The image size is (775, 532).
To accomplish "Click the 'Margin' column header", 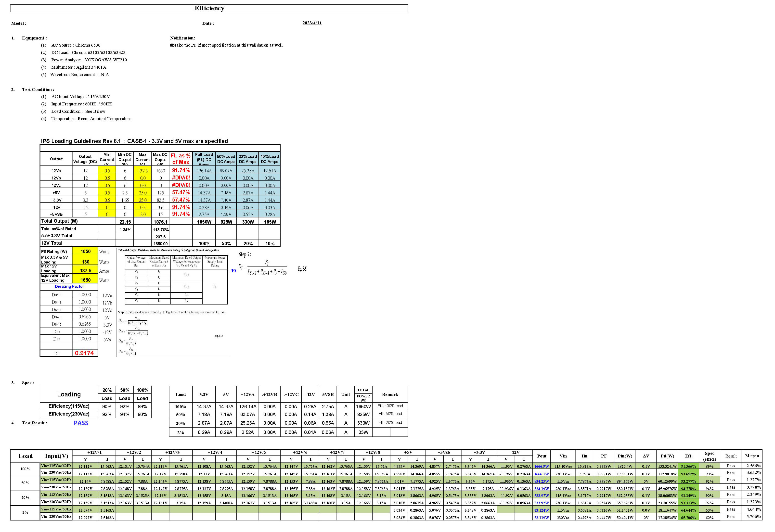I will [752, 456].
